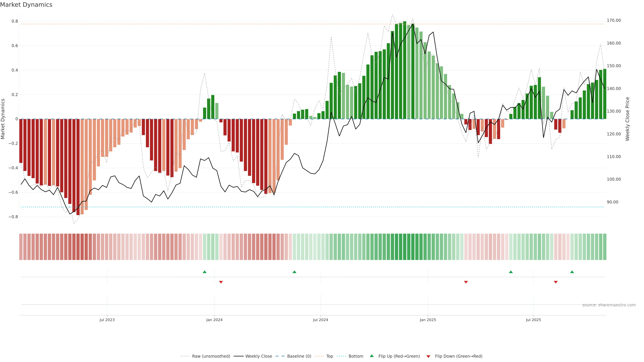This screenshot has height=362, width=644.
Task: Toggle the Top threshold legend item
Action: pyautogui.click(x=330, y=356)
